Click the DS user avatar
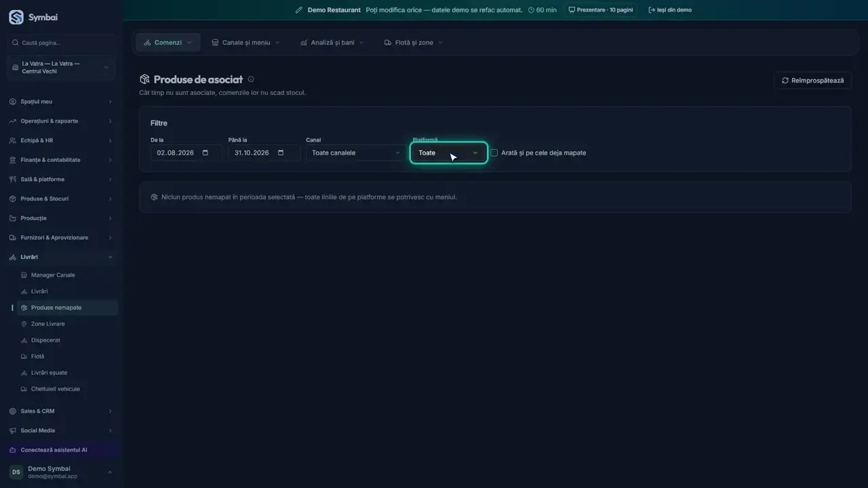This screenshot has width=868, height=488. [x=16, y=472]
